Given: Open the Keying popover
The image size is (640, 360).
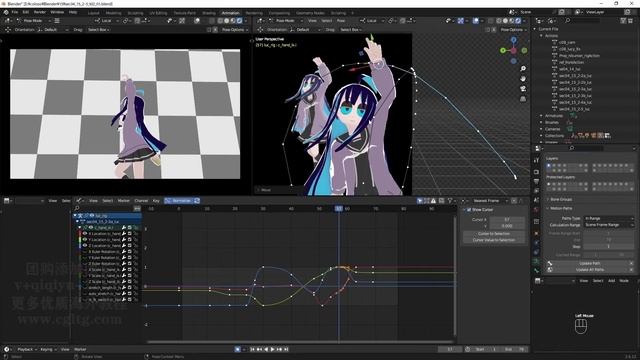Looking at the screenshot, I should click(x=48, y=349).
